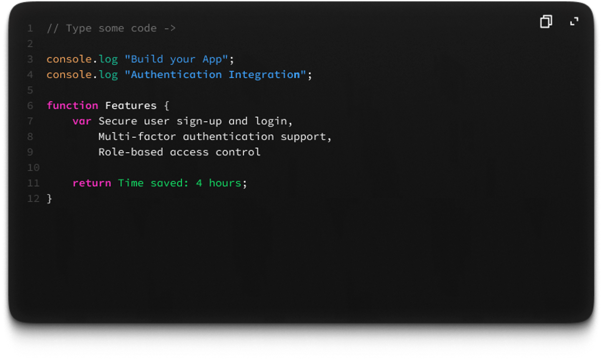
Task: Click the comment '// Type some code ->'
Action: pyautogui.click(x=111, y=28)
